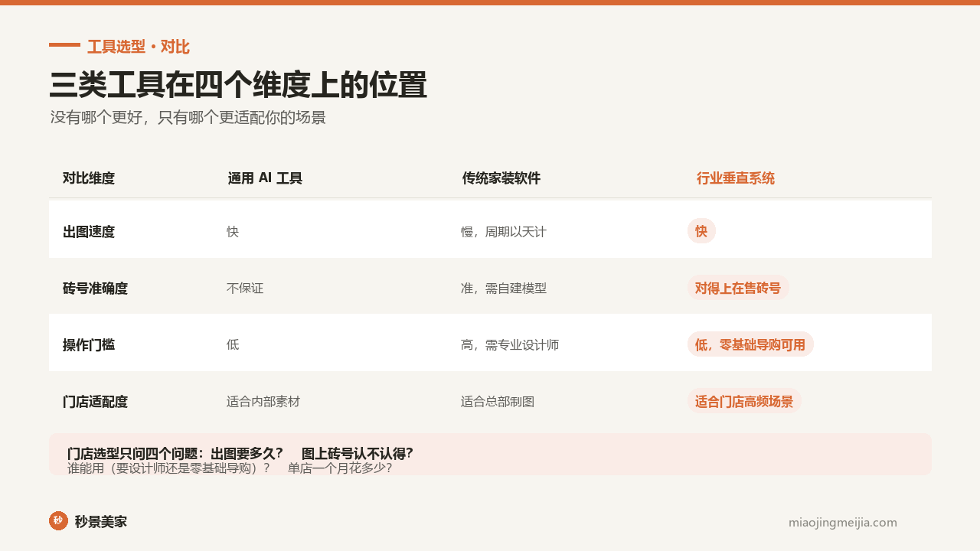Image resolution: width=980 pixels, height=551 pixels.
Task: Open the miaojingmeijia.com website link
Action: (x=842, y=523)
